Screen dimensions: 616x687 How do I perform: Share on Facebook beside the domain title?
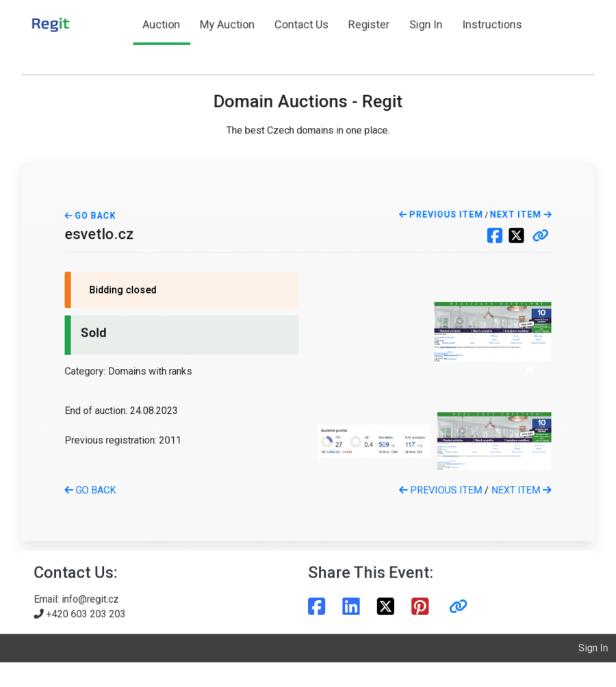tap(495, 235)
